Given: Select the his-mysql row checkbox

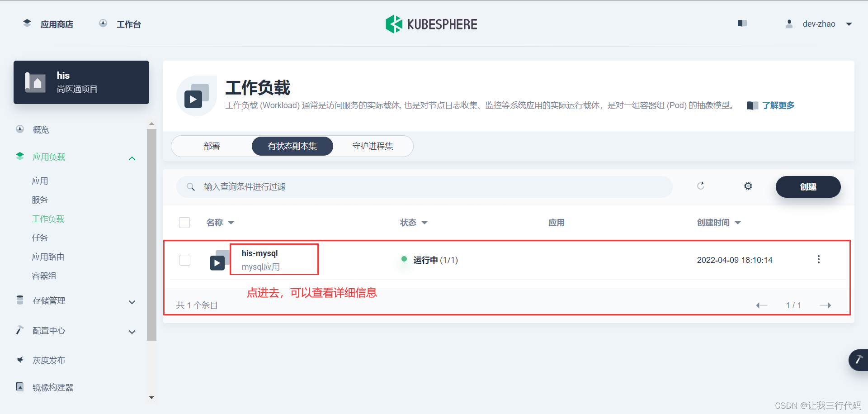Looking at the screenshot, I should point(185,260).
